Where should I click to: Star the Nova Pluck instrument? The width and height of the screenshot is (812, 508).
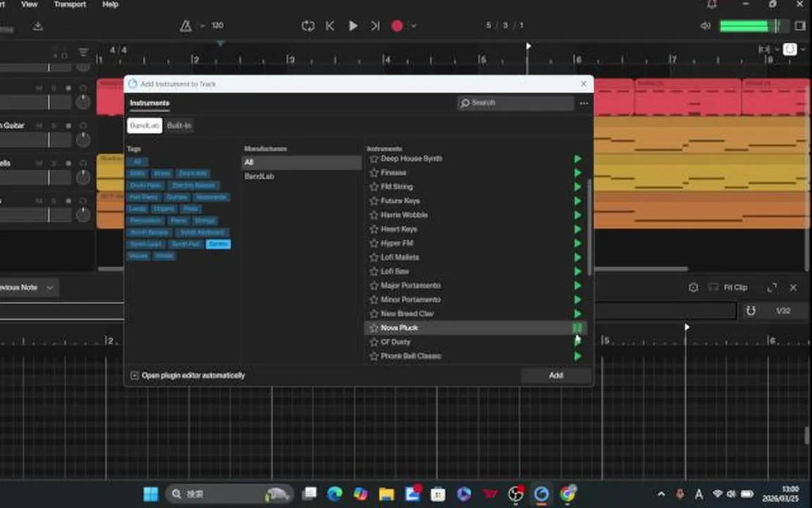click(x=374, y=327)
